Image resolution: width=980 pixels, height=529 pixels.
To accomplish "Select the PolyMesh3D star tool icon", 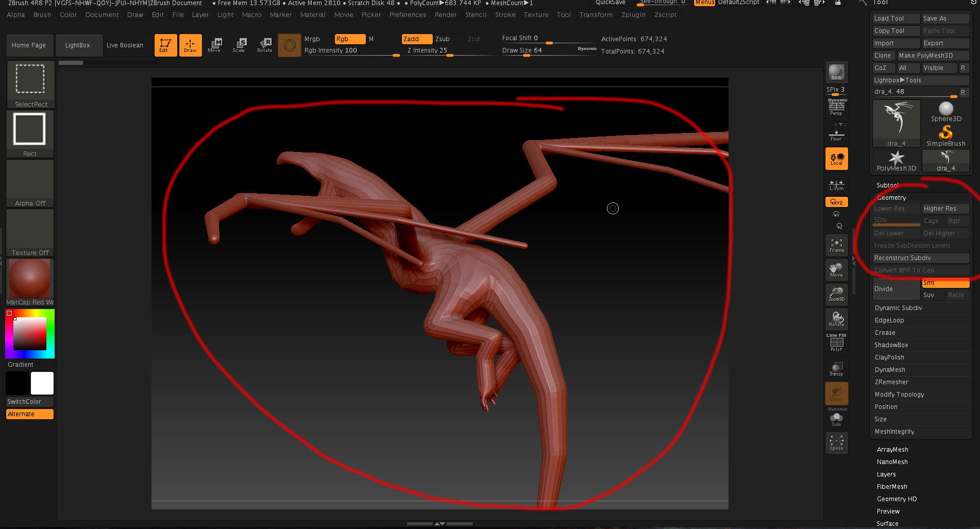I will coord(896,161).
